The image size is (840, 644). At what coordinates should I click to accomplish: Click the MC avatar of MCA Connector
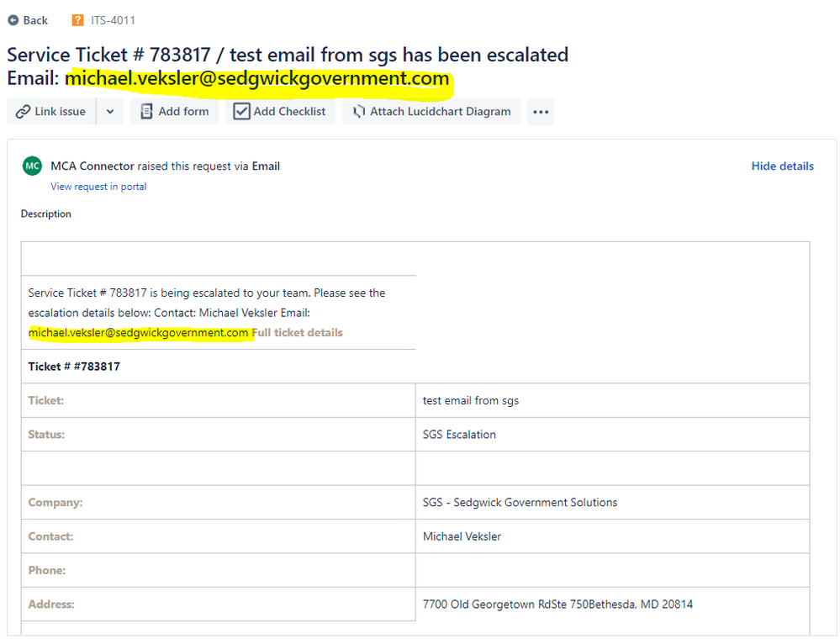pyautogui.click(x=32, y=166)
